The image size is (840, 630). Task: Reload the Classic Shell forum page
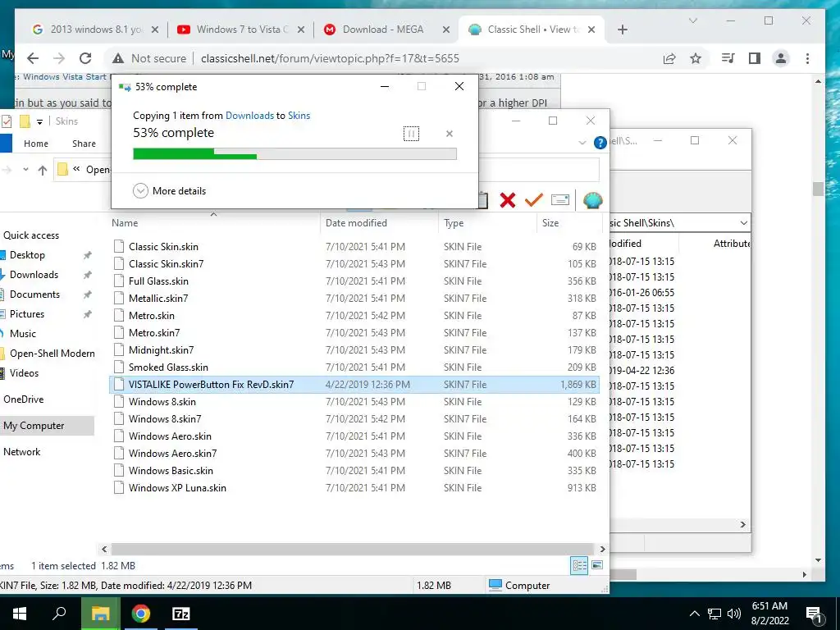(x=85, y=58)
